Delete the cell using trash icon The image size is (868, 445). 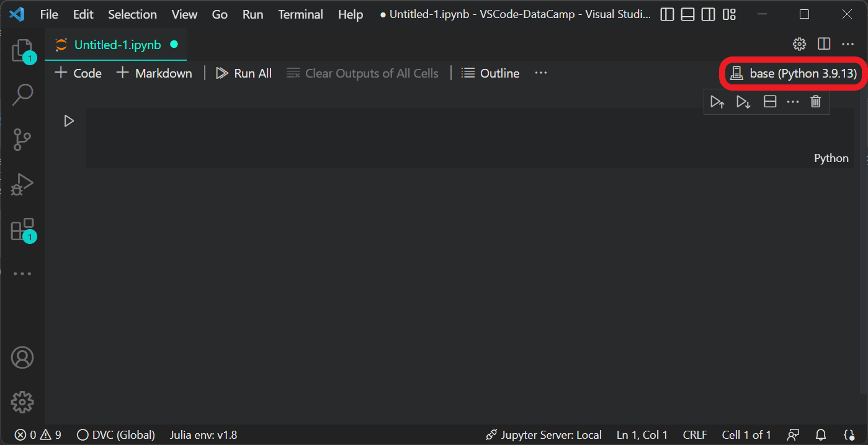(x=816, y=102)
